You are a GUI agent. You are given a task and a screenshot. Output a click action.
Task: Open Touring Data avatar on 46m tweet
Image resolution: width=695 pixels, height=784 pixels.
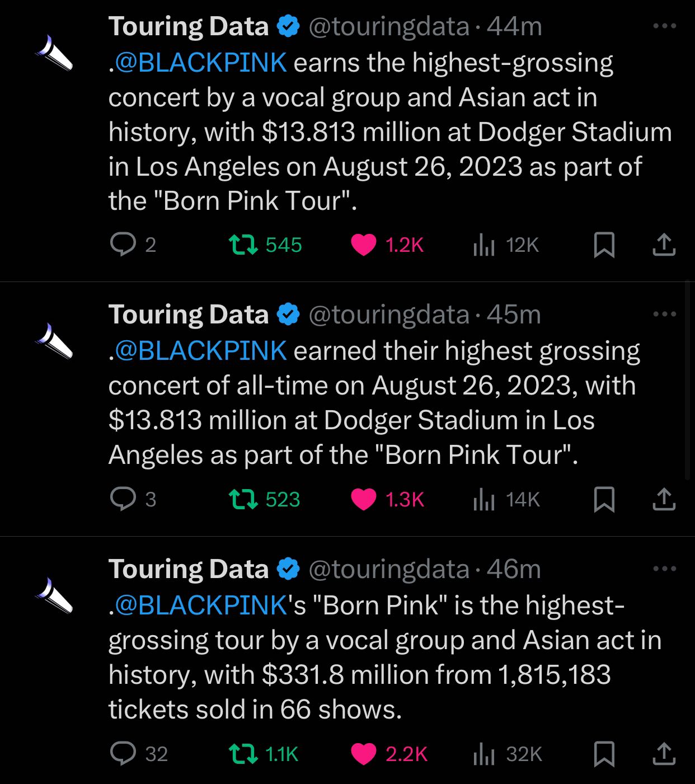point(54,595)
